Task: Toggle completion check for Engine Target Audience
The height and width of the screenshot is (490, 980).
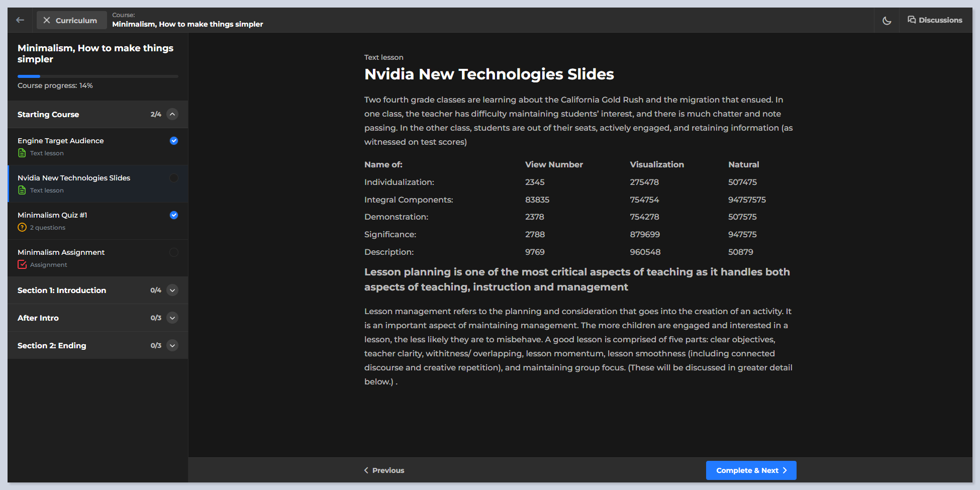Action: [x=174, y=141]
